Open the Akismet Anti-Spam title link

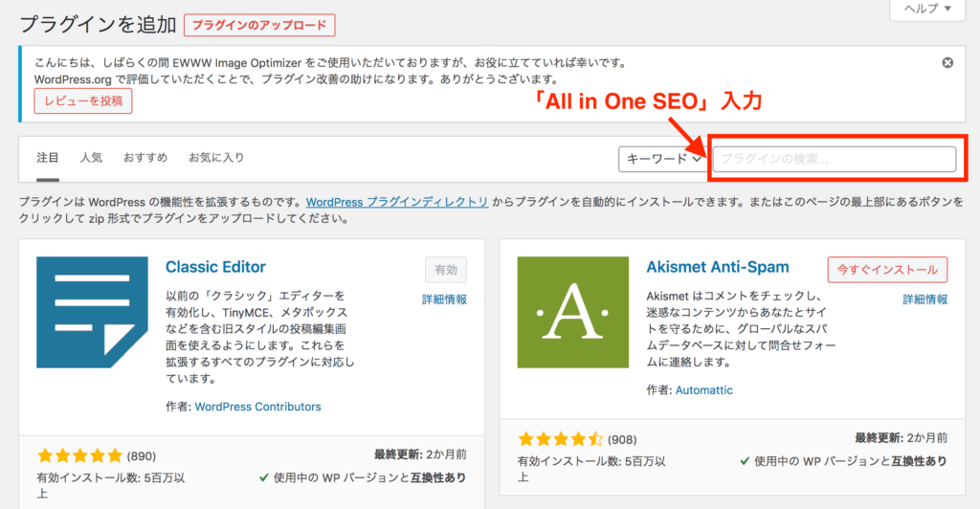[718, 267]
